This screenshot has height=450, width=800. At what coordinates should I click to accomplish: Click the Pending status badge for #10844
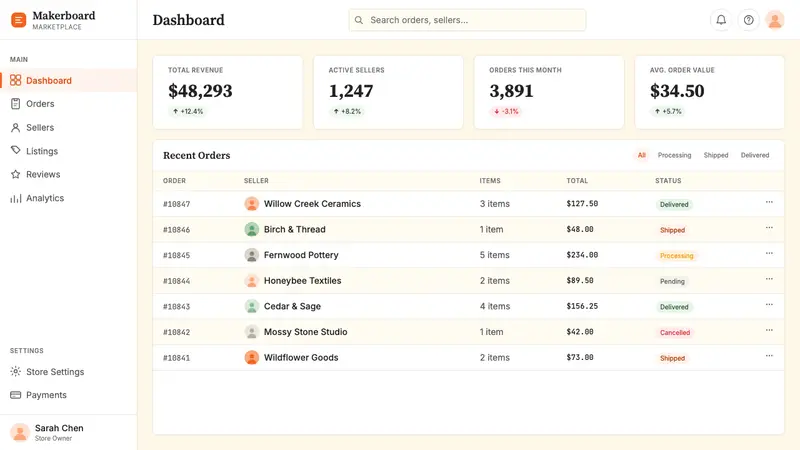click(x=672, y=281)
